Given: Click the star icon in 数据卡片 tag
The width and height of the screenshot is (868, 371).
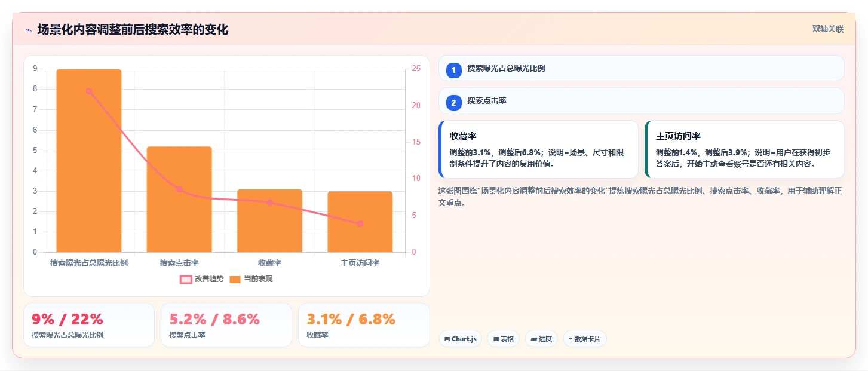Looking at the screenshot, I should (x=571, y=339).
